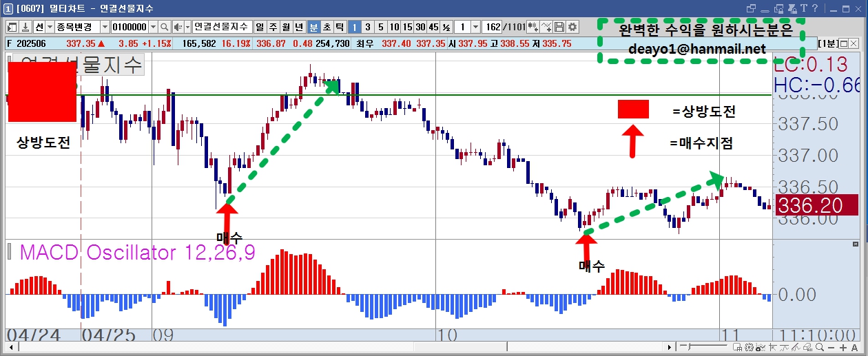Adjust the chart zoom slider handle

click(x=690, y=346)
